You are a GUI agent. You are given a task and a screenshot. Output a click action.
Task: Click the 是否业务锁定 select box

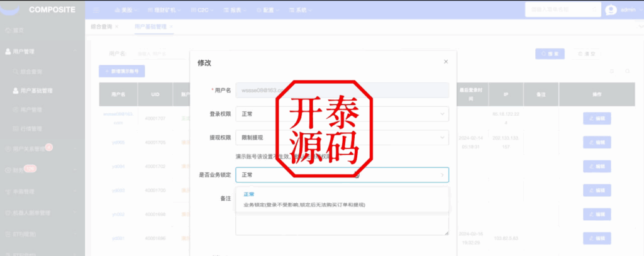pyautogui.click(x=342, y=175)
